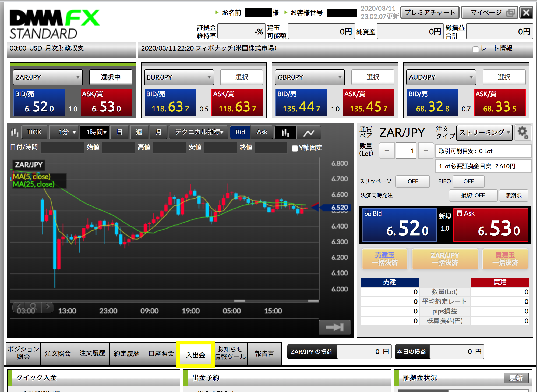Click EUR/JPY BID 118.632 sell tile

pyautogui.click(x=170, y=102)
